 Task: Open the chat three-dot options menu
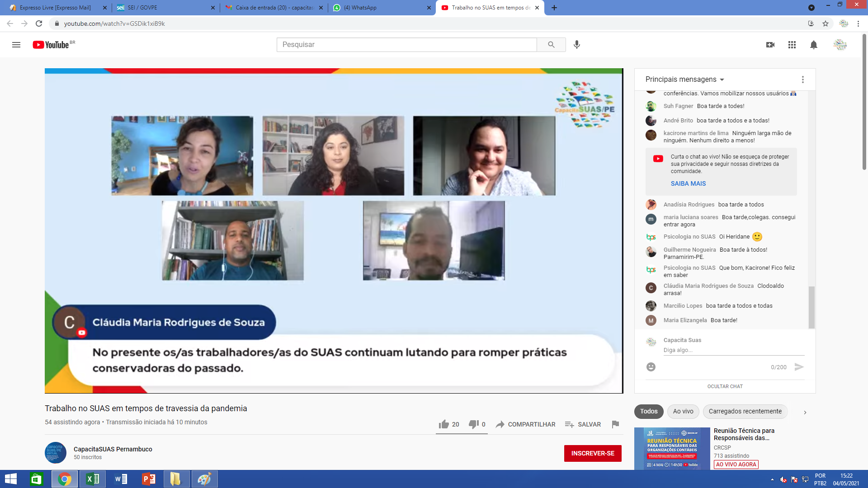(x=803, y=80)
